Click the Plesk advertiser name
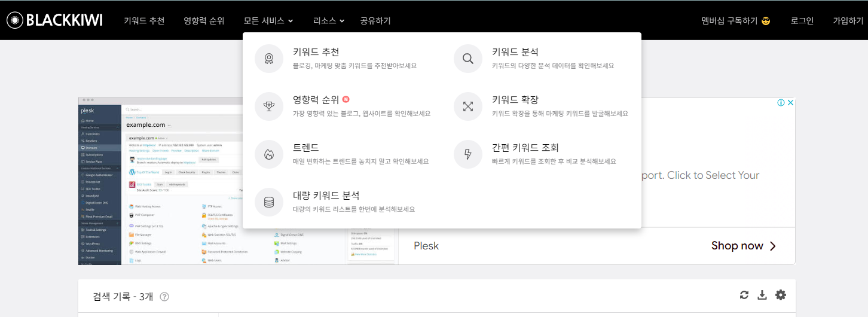 [x=426, y=246]
